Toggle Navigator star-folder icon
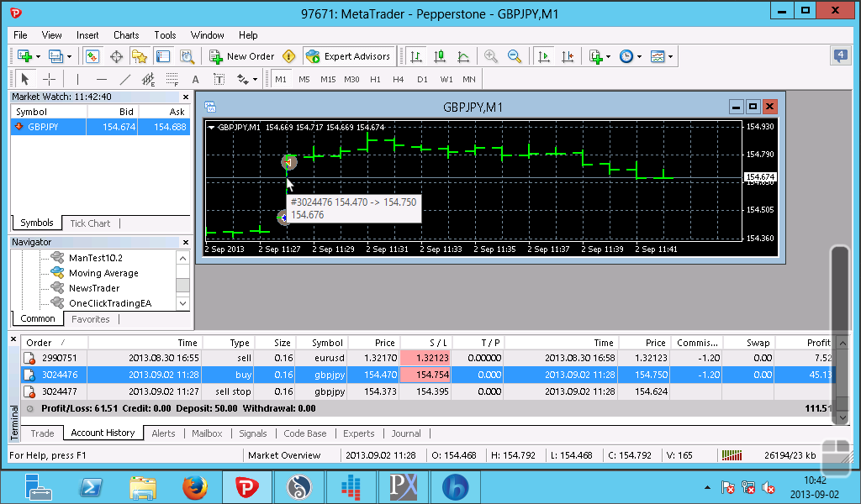The width and height of the screenshot is (861, 504). point(140,56)
